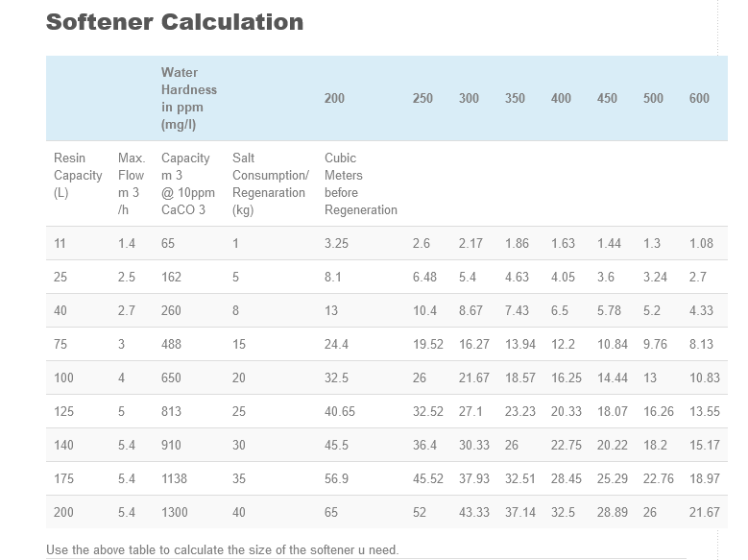Viewport: 748px width, 560px height.
Task: Click the "Use the above table" footer text
Action: [222, 550]
